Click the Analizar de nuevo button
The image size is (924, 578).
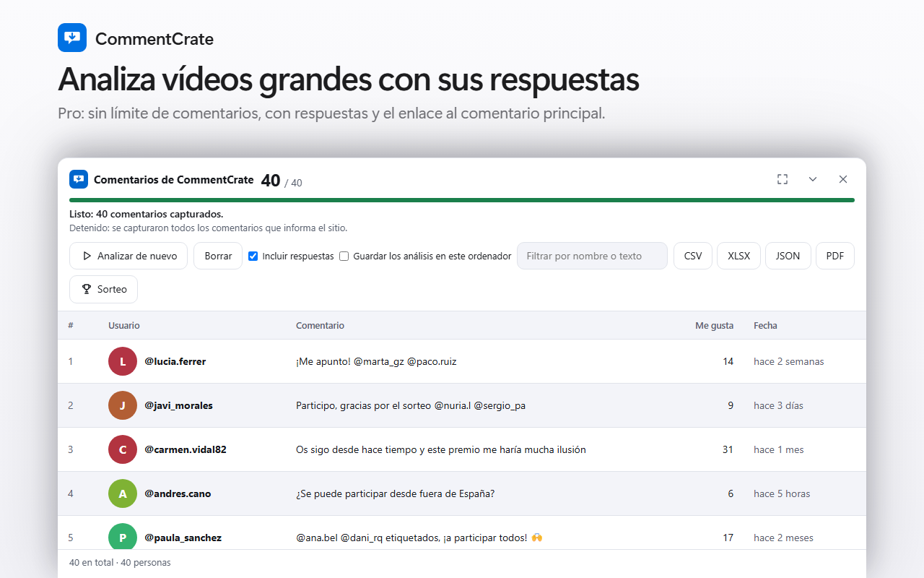[128, 256]
